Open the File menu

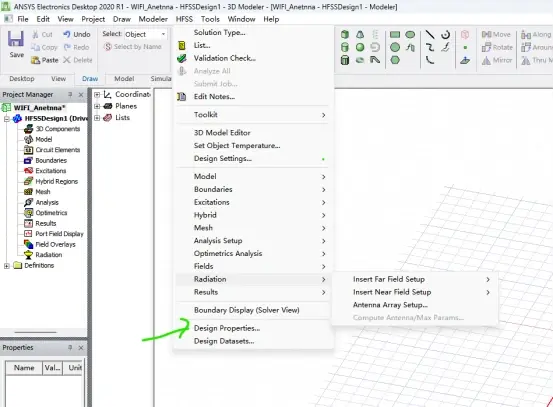tap(23, 19)
